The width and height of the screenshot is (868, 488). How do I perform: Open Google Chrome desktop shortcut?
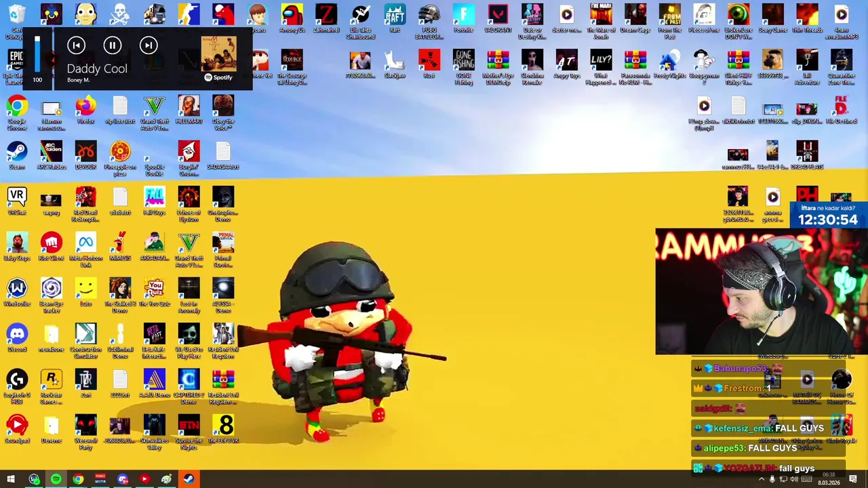point(17,113)
